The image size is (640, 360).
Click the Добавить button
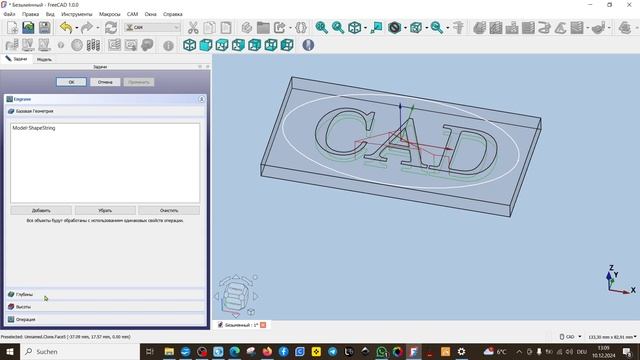point(41,211)
